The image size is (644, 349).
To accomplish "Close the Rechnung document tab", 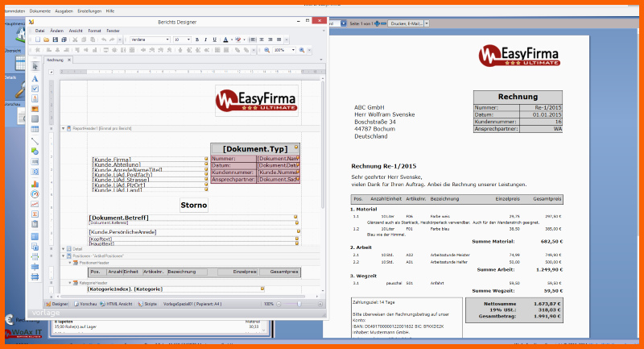I will 69,60.
